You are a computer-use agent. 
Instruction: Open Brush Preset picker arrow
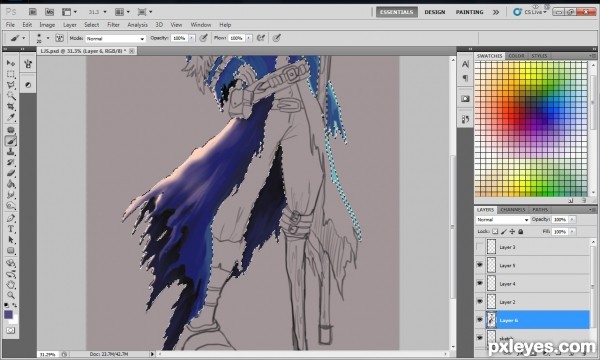click(x=48, y=38)
